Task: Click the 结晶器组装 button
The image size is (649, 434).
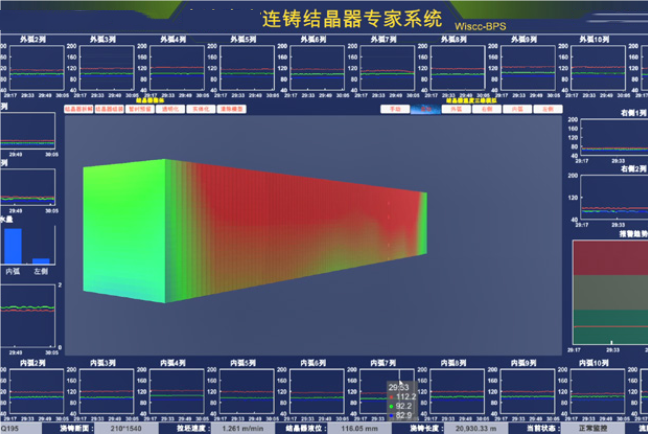Action: point(109,108)
